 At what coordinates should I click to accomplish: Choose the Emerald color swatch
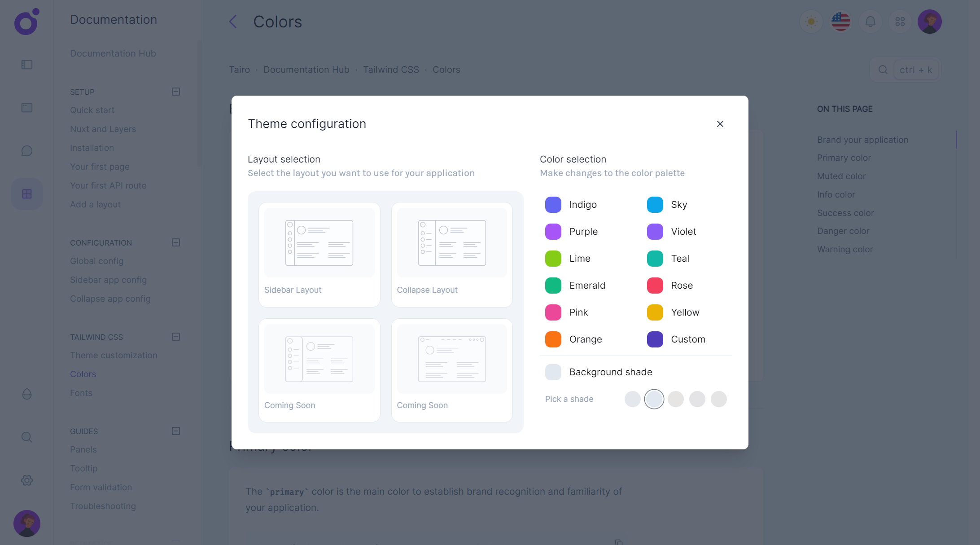(553, 286)
